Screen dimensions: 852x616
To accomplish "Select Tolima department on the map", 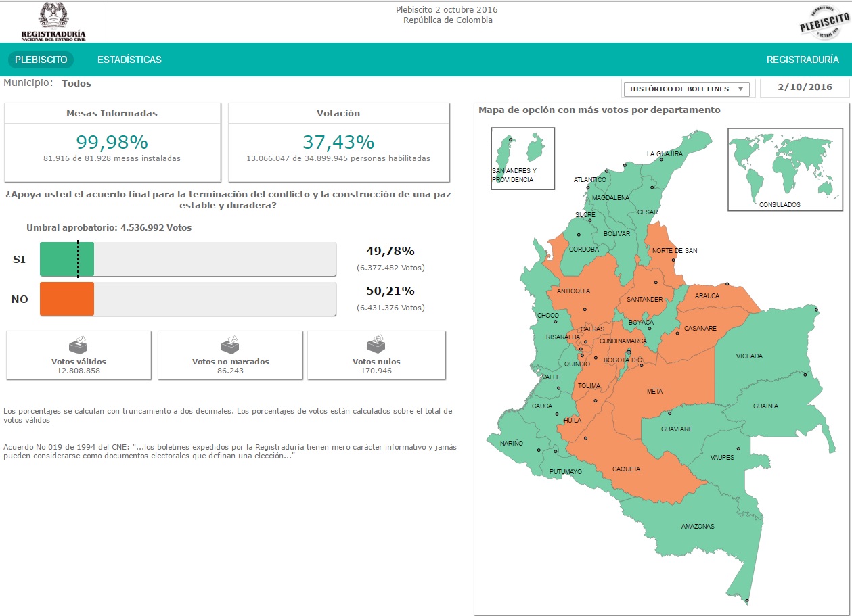I will 589,386.
